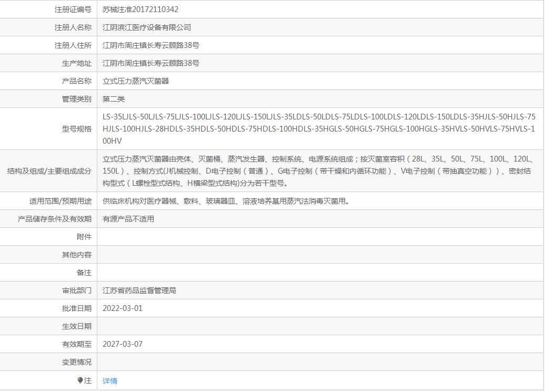Screen dimensions: 545x392
Task: Click the 结构及组成/主要组成成分 label
Action: click(49, 171)
